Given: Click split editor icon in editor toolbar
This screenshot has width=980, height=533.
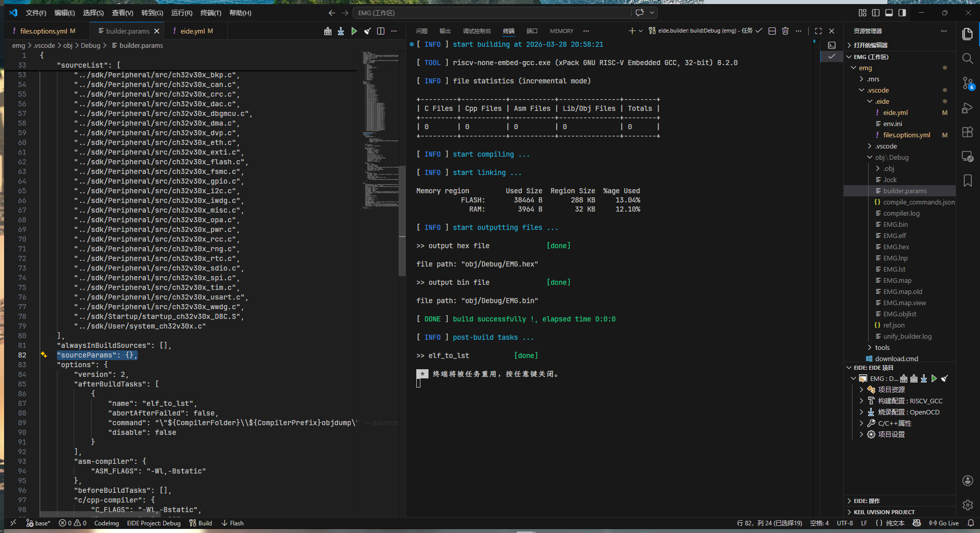Looking at the screenshot, I should 381,31.
